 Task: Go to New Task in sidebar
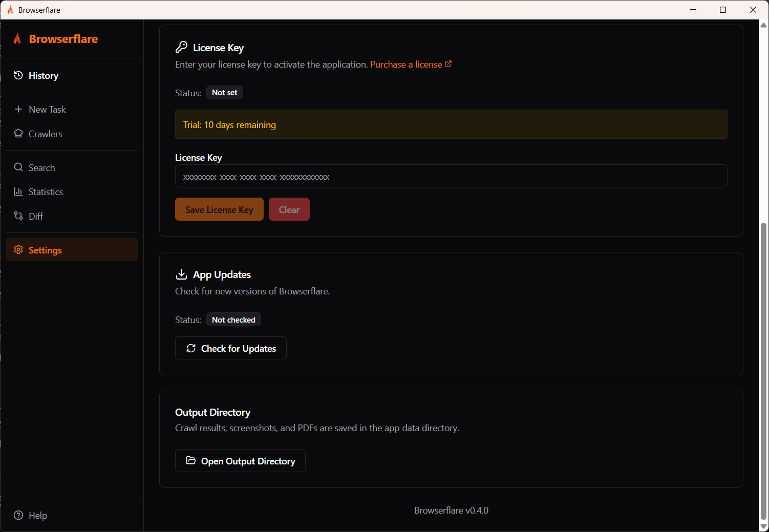[x=72, y=109]
